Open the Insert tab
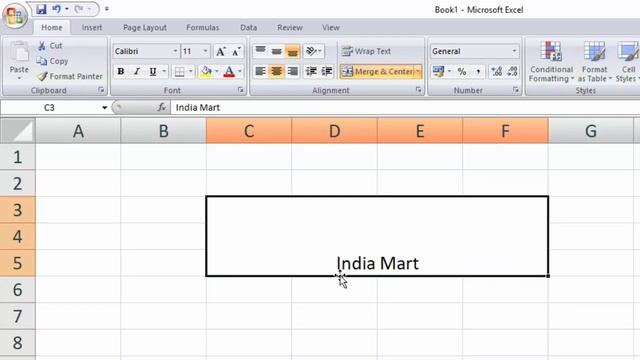 tap(92, 27)
